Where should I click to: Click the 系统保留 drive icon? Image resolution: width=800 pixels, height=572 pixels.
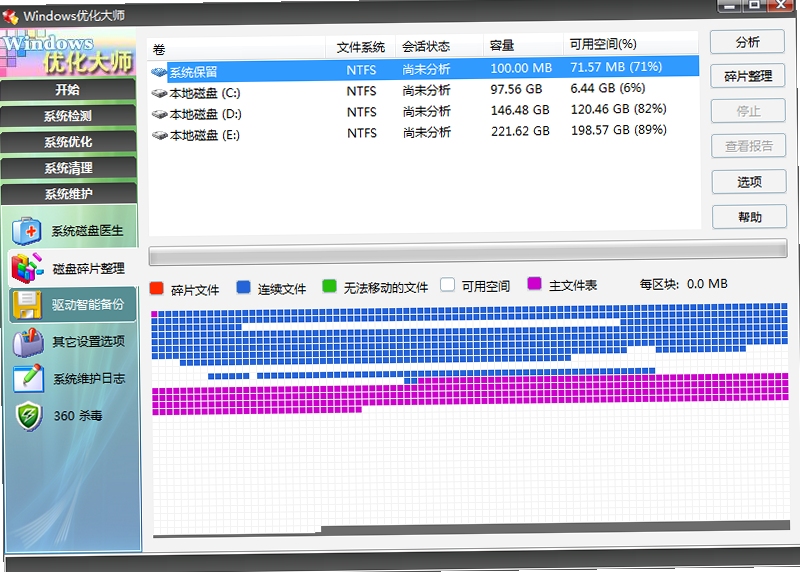click(159, 72)
